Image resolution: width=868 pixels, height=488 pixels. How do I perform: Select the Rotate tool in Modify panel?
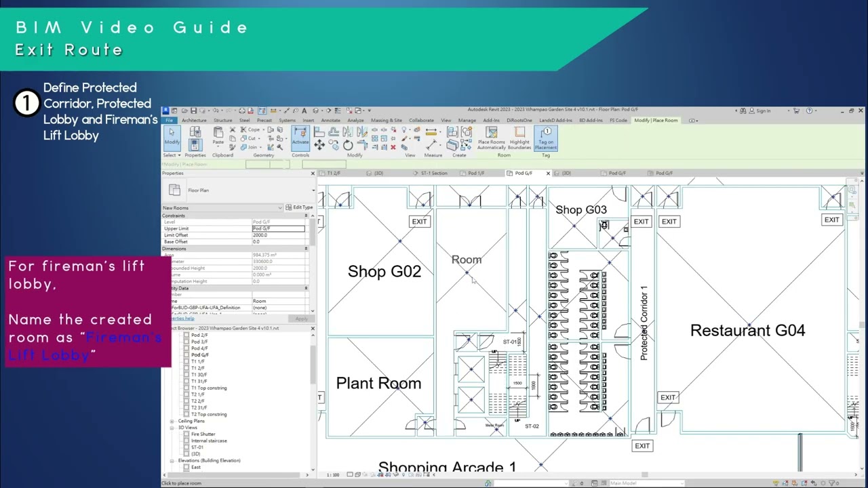coord(348,145)
